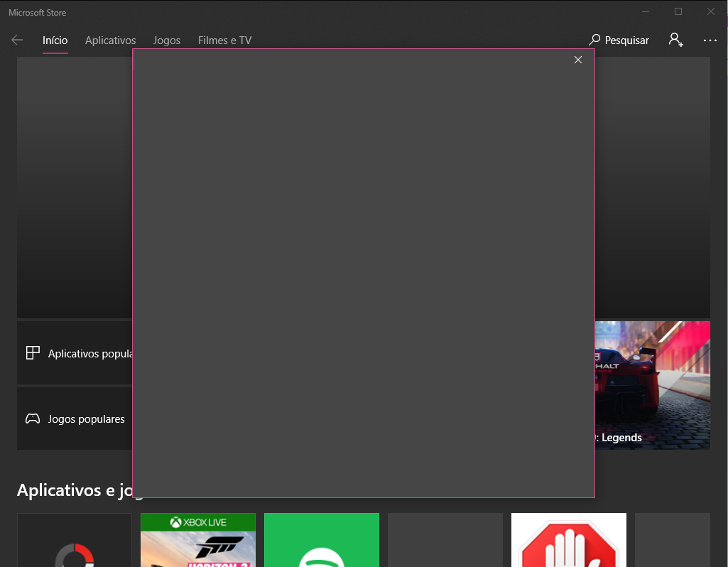Image resolution: width=728 pixels, height=567 pixels.
Task: Close the blank dialog with X
Action: [x=578, y=60]
